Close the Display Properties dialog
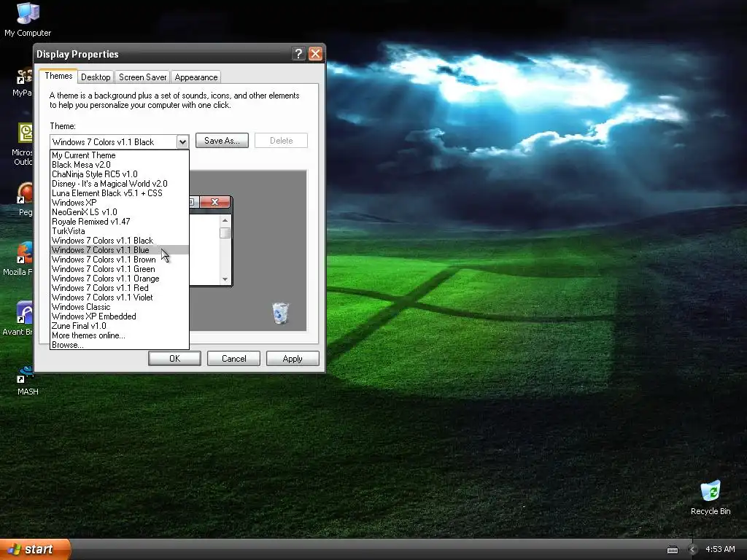This screenshot has width=747, height=560. point(315,54)
